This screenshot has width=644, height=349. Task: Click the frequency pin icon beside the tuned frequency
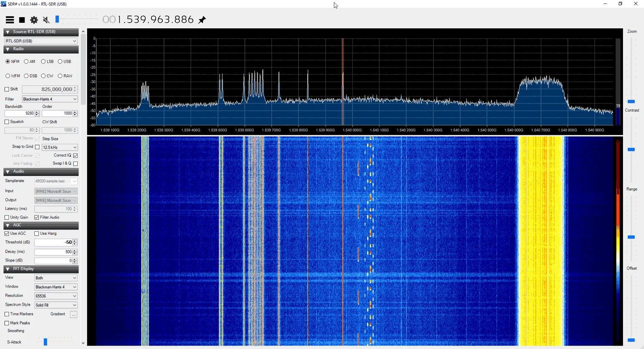coord(202,20)
